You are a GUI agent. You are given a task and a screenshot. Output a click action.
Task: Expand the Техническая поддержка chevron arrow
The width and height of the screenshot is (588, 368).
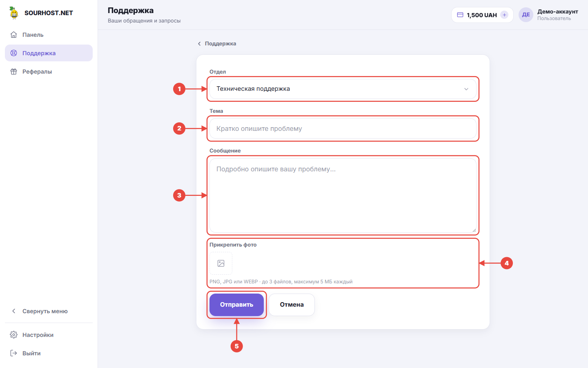(466, 89)
